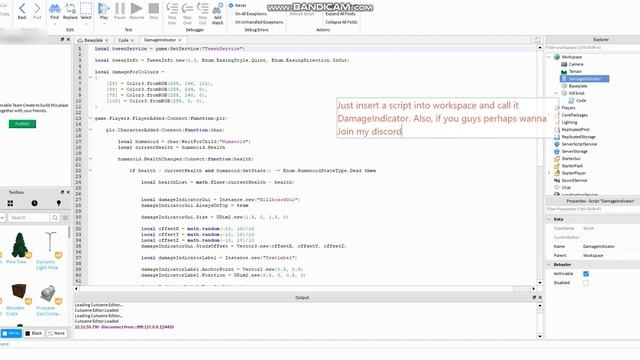This screenshot has height=360, width=640.
Task: Open Toolbox filter options icon
Action: 65,218
